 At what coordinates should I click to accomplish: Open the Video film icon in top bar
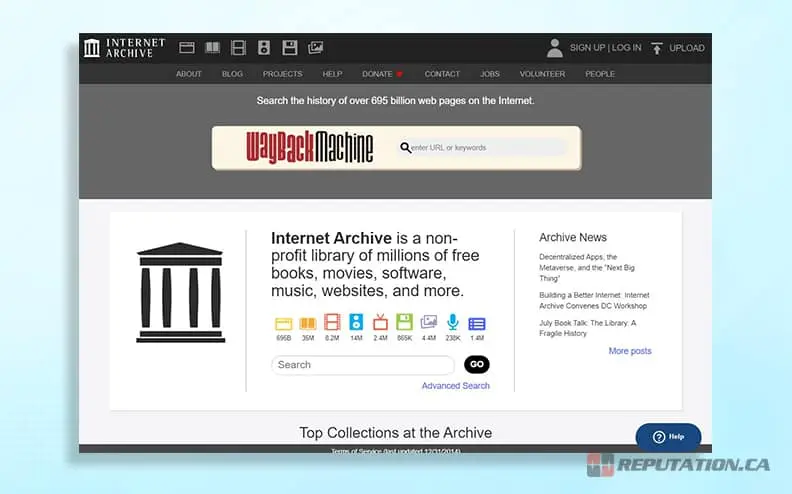238,48
